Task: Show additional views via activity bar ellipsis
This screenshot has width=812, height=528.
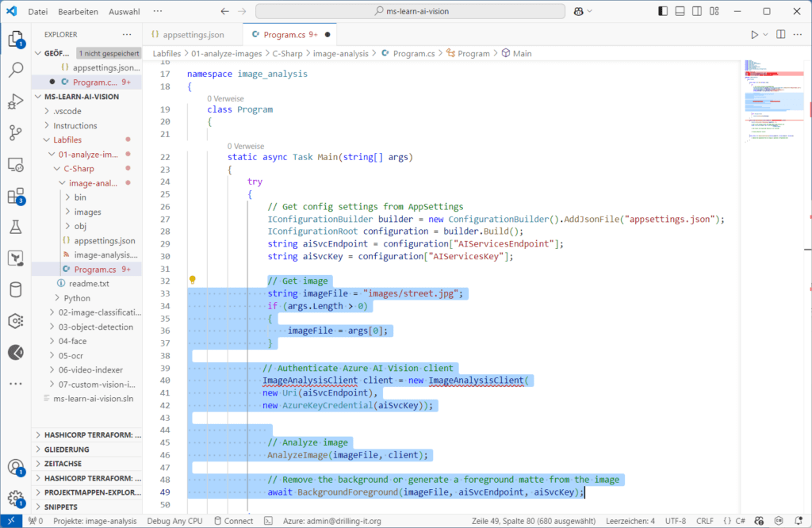Action: [x=16, y=384]
